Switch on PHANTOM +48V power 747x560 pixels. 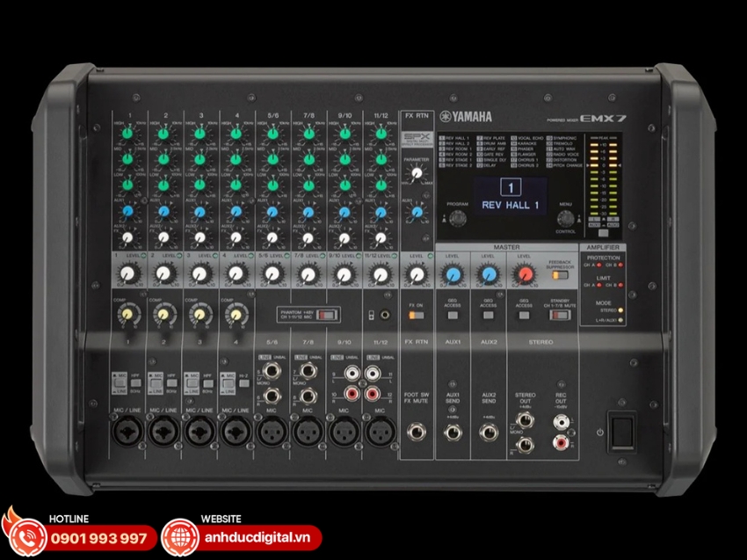coord(325,314)
